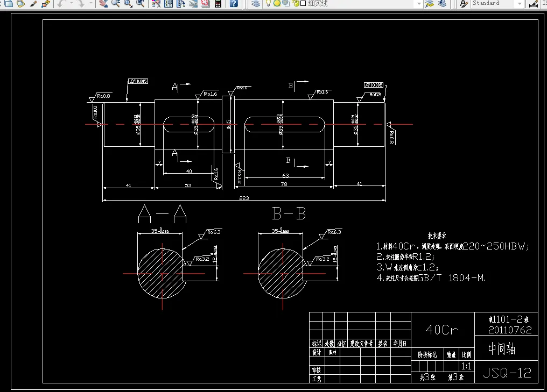The image size is (547, 392).
Task: Select the keyway length dimension 40
Action: pyautogui.click(x=189, y=171)
